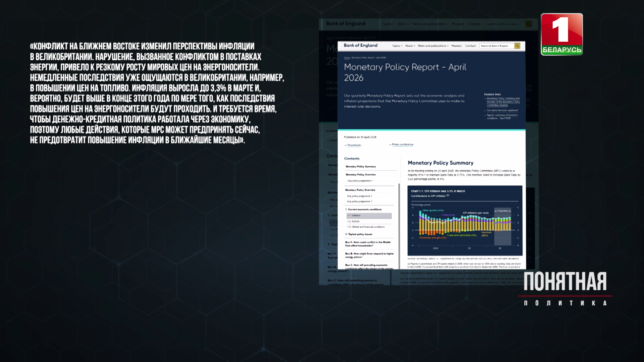Open the About dropdown in front page
The width and height of the screenshot is (644, 362).
410,46
